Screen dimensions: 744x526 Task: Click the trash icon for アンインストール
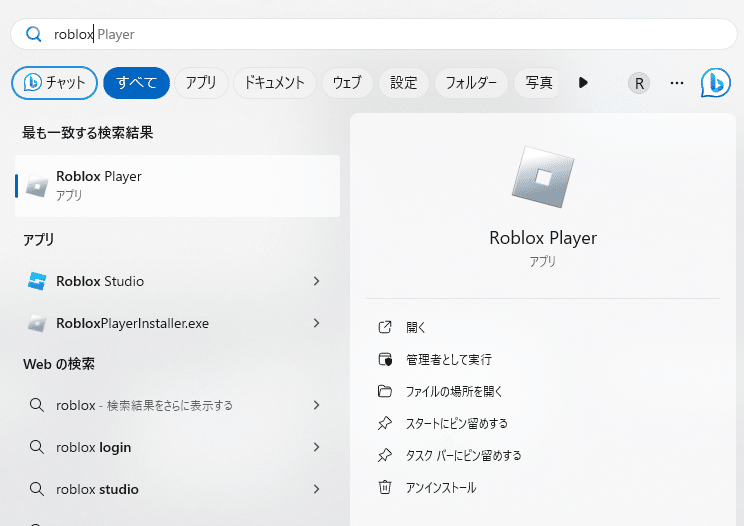click(x=385, y=487)
